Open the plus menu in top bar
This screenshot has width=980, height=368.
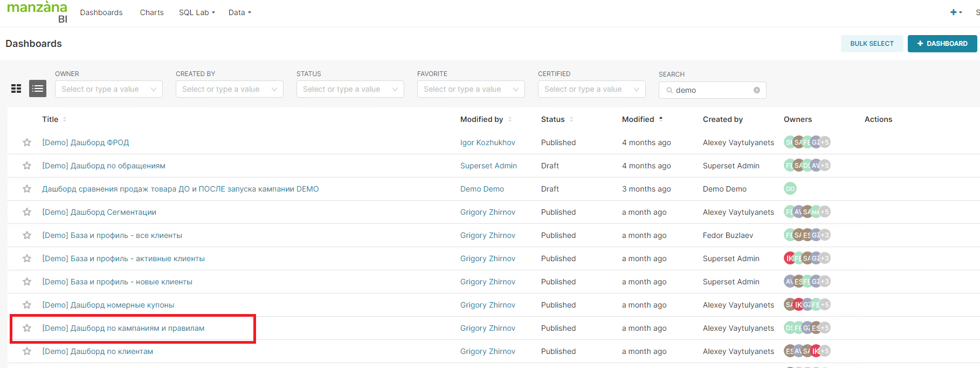(x=955, y=12)
